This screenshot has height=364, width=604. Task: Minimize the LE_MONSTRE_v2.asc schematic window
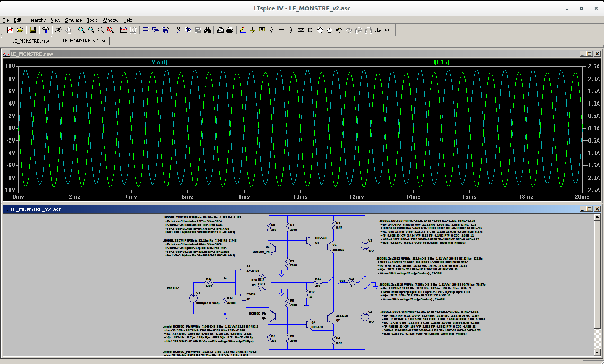pyautogui.click(x=583, y=209)
